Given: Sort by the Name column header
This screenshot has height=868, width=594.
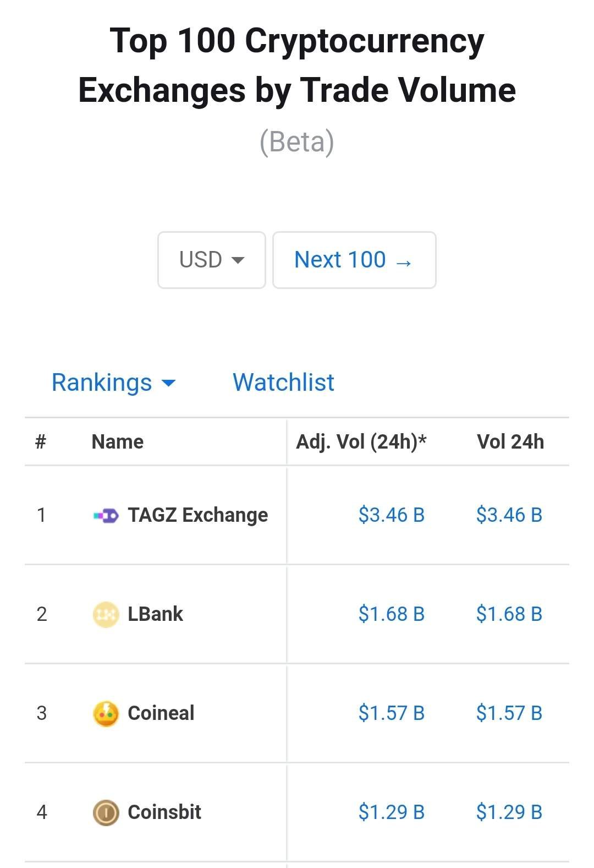Looking at the screenshot, I should (x=117, y=442).
